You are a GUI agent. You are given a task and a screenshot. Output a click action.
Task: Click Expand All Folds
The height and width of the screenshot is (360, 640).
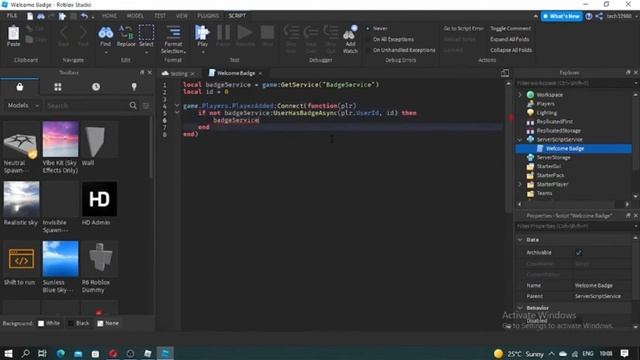(x=510, y=39)
